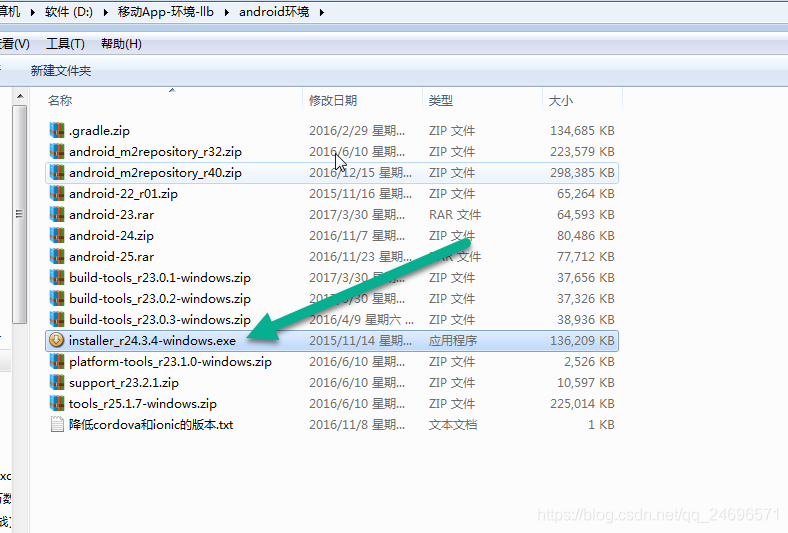Open the 工具(T) menu
This screenshot has height=533, width=788.
pos(65,44)
